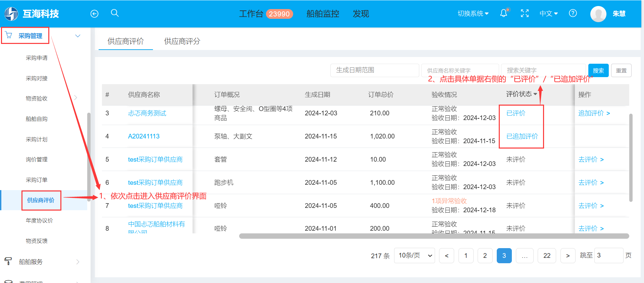Click the 重置 button
Viewport: 644px width, 283px height.
click(621, 70)
